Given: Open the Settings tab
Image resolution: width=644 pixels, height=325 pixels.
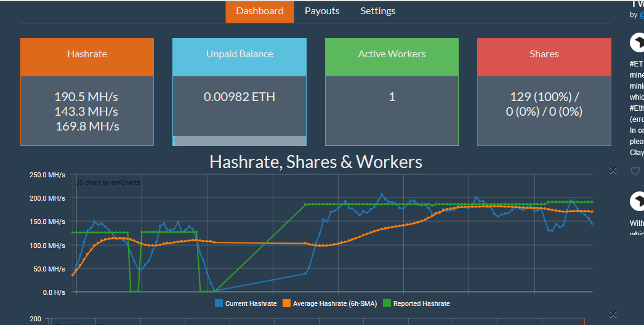Looking at the screenshot, I should pos(377,11).
